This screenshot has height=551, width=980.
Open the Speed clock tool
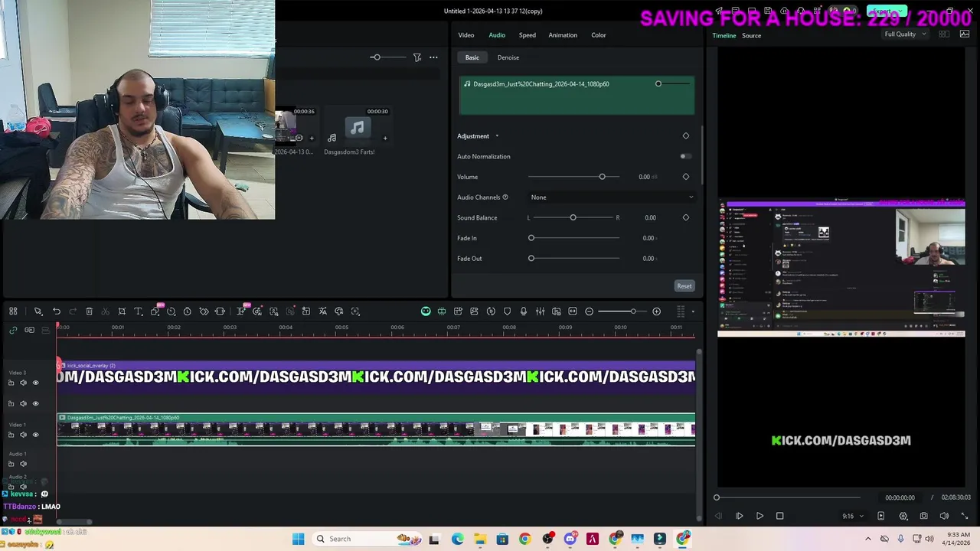click(171, 311)
